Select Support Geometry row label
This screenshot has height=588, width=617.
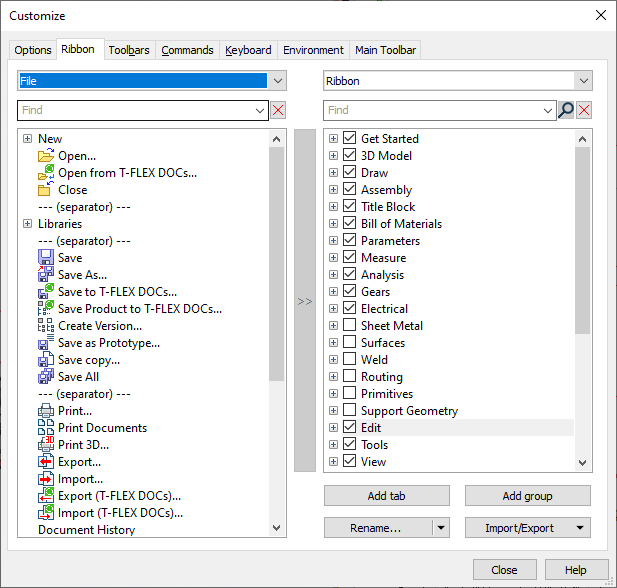(409, 411)
